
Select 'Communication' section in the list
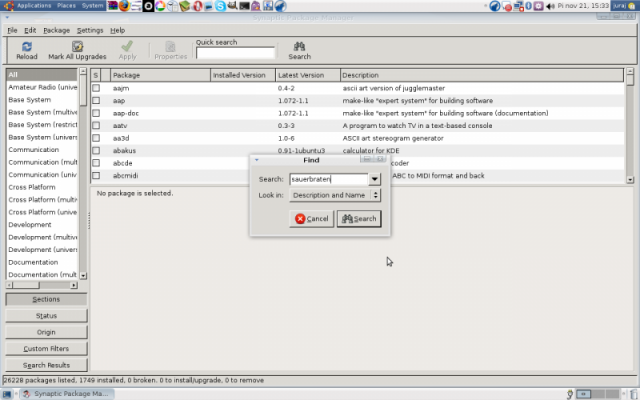click(33, 149)
